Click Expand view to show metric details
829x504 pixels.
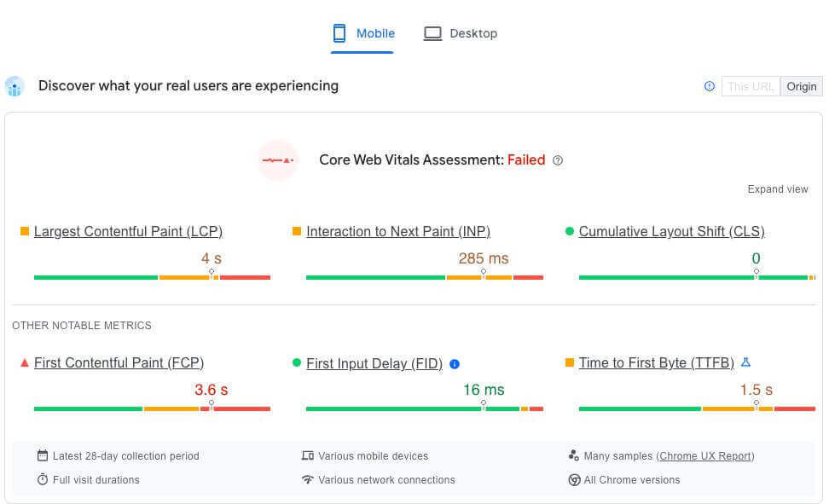click(777, 188)
